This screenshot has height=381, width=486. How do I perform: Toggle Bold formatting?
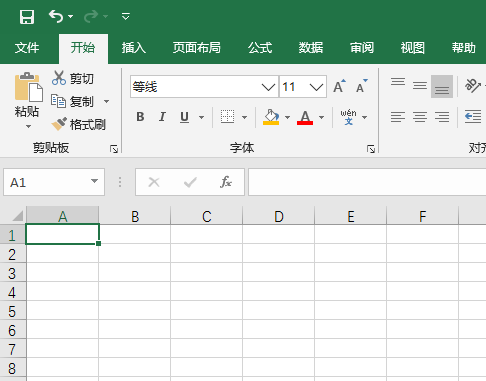pos(140,117)
